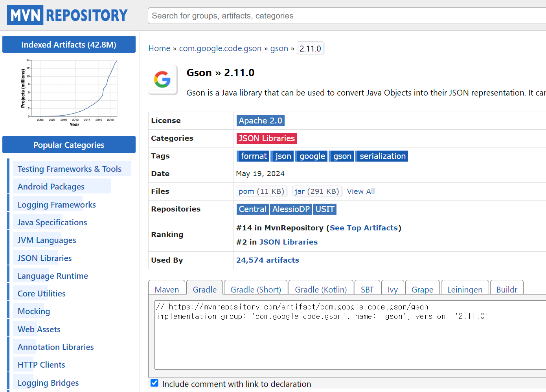546x392 pixels.
Task: Click Popular Categories header
Action: 69,145
